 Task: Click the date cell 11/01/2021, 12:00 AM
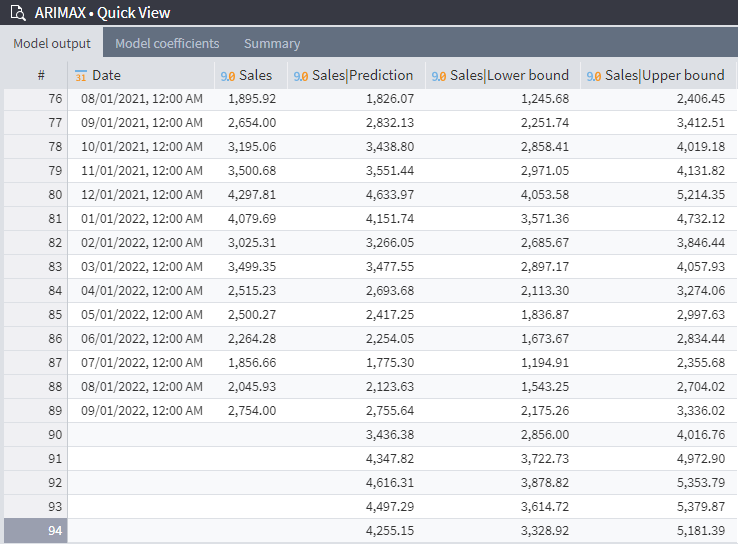(142, 171)
